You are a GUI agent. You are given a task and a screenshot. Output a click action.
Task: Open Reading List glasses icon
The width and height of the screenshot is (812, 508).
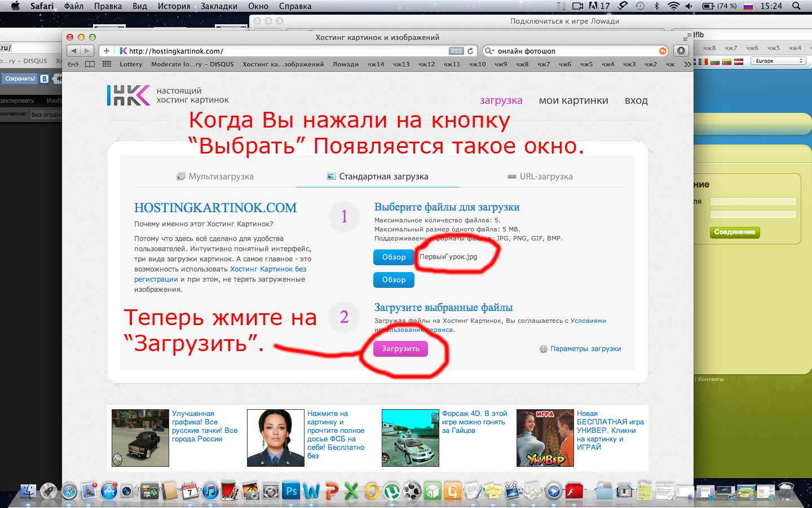73,64
